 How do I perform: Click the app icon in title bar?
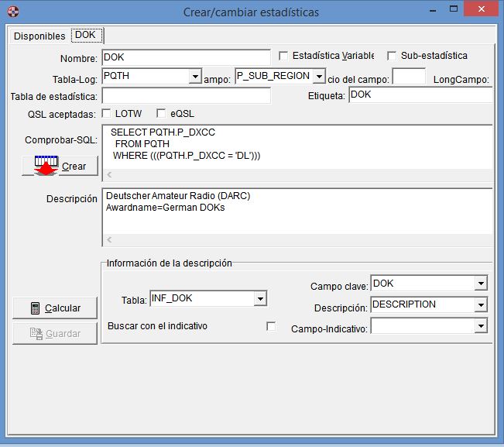10,12
